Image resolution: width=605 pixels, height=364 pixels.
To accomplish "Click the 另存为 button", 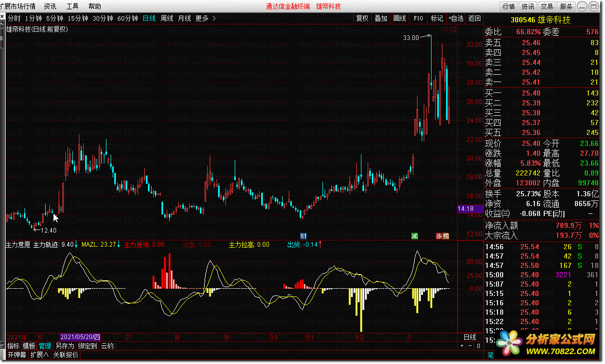I will (x=64, y=346).
